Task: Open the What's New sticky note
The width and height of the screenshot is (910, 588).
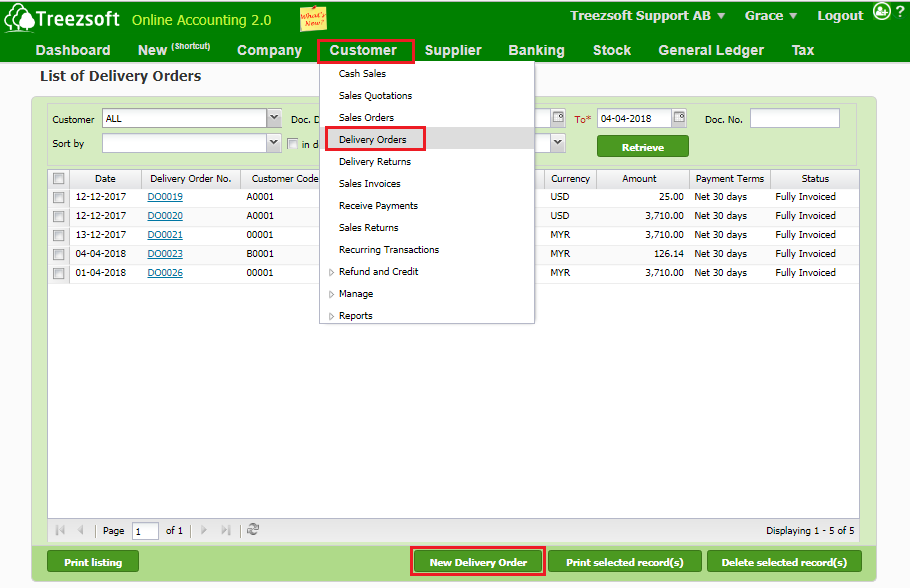Action: pyautogui.click(x=313, y=19)
